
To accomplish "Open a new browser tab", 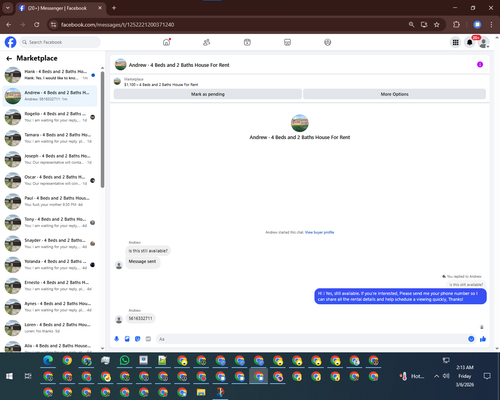I will coord(114,8).
